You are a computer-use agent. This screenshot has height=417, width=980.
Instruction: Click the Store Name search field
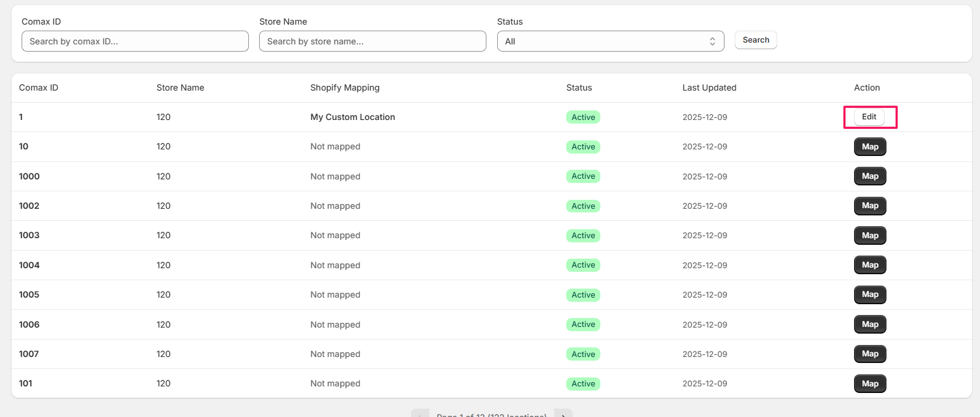(372, 41)
